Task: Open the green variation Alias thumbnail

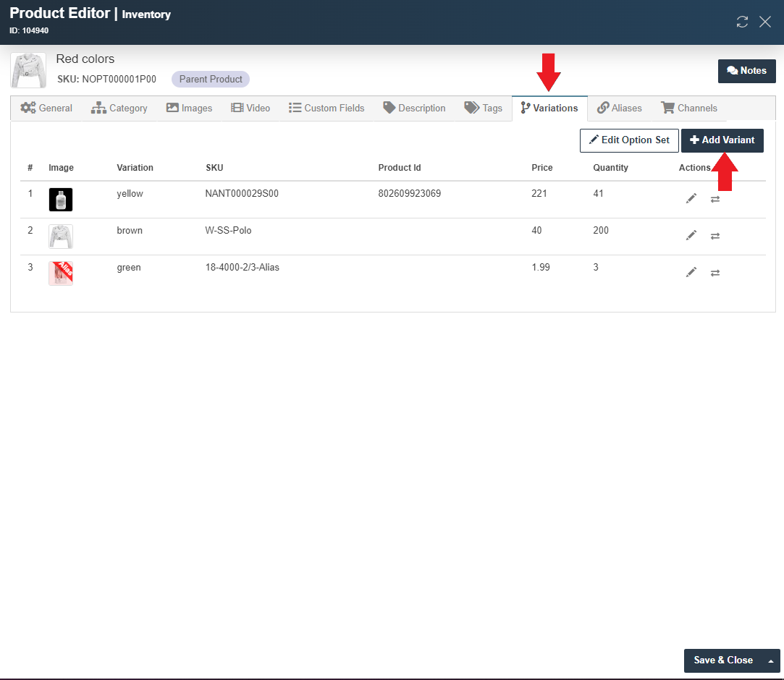Action: [61, 273]
